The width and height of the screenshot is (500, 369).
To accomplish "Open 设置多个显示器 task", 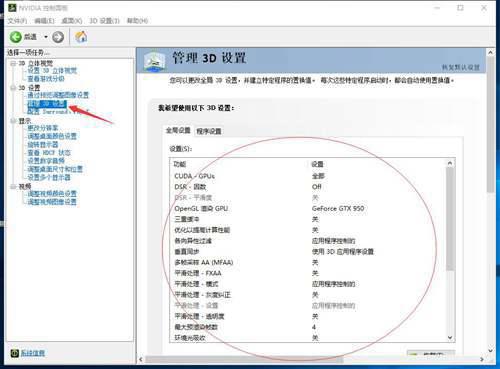I will coord(49,177).
